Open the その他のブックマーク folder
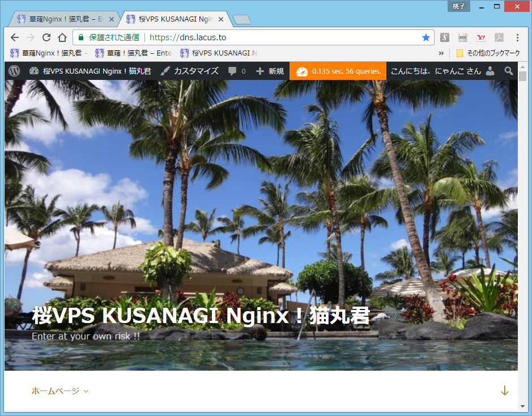Screen dimensions: 532x416 pyautogui.click(x=488, y=53)
